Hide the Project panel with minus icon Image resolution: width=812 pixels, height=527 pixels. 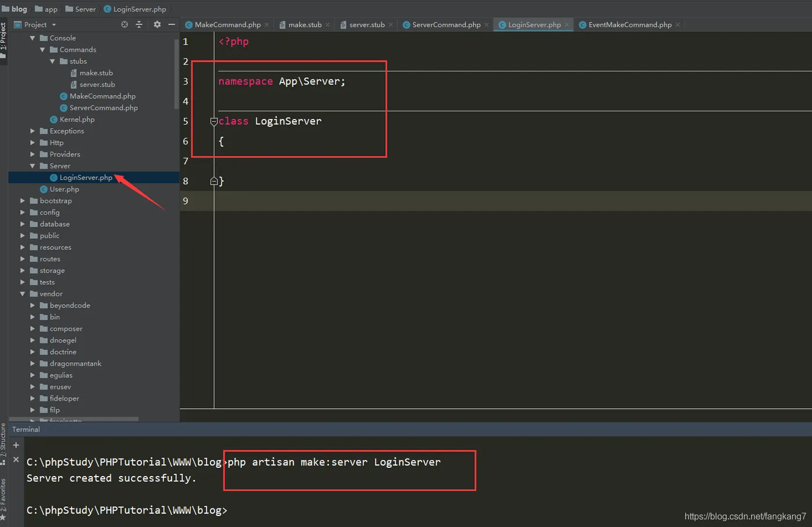click(172, 24)
